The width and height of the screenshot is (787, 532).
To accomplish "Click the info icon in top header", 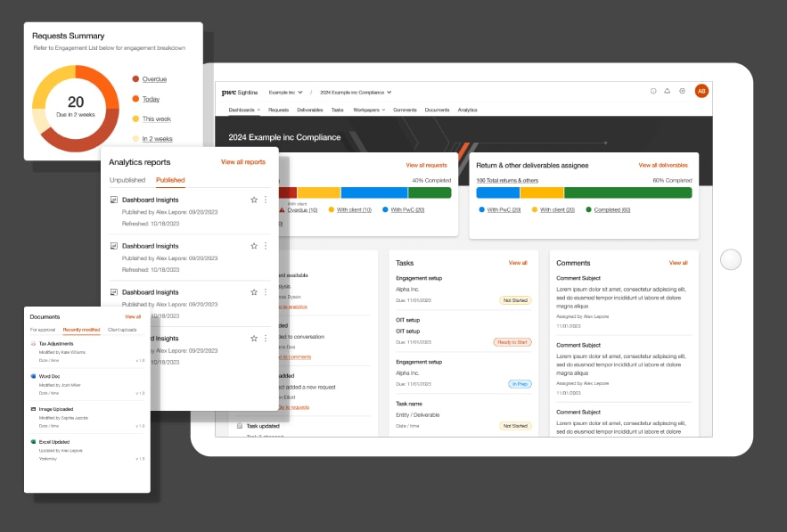I will [x=653, y=91].
